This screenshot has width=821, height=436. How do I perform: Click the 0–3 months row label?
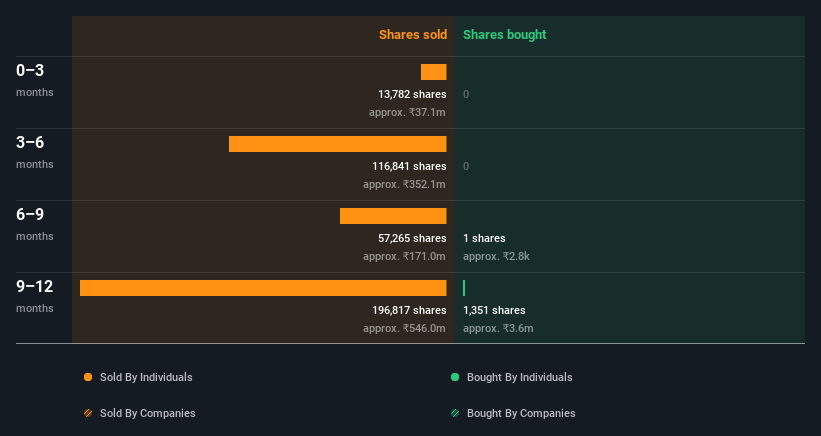tap(35, 80)
